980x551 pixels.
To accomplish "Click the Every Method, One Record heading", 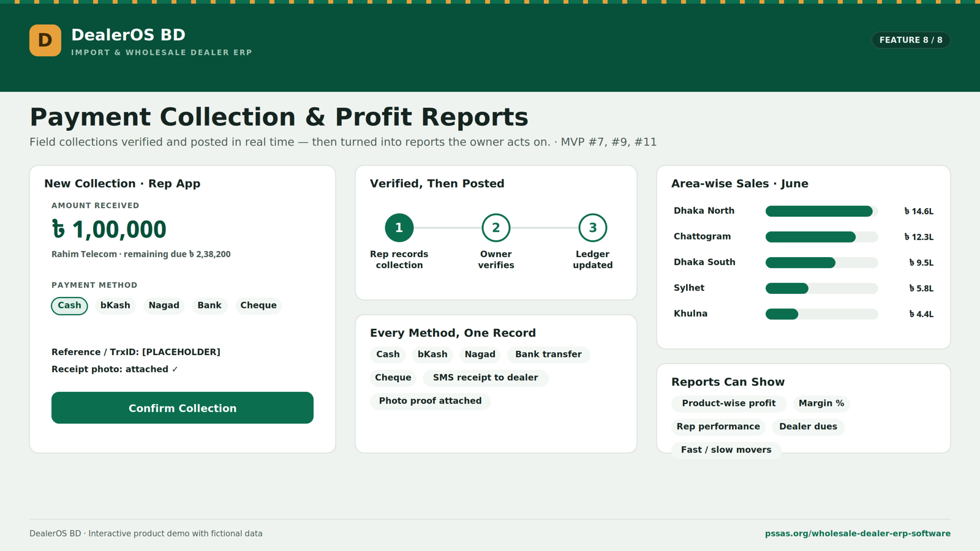I will 453,333.
